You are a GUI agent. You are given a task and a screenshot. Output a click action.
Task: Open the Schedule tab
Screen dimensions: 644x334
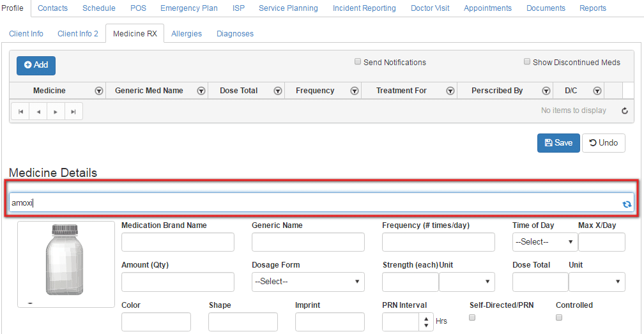click(98, 8)
